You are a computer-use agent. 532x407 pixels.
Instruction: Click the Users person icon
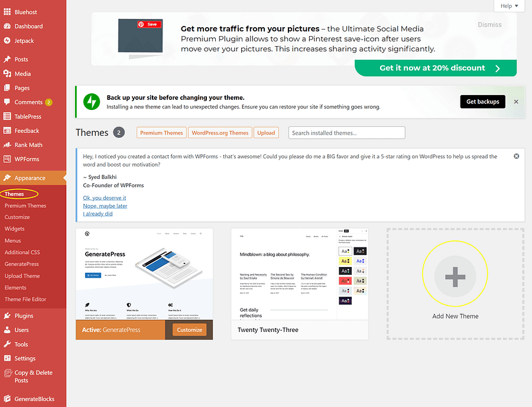[7, 330]
